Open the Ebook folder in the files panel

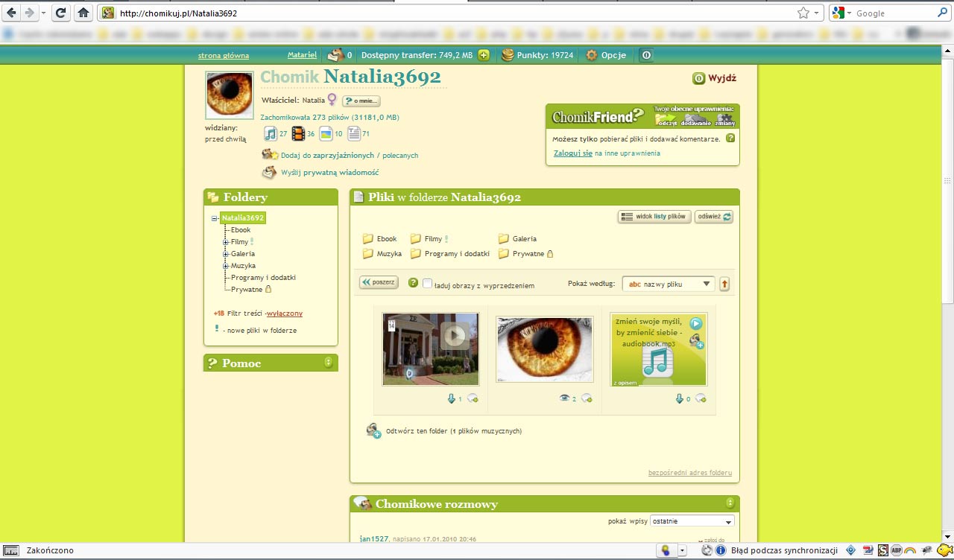(x=379, y=239)
